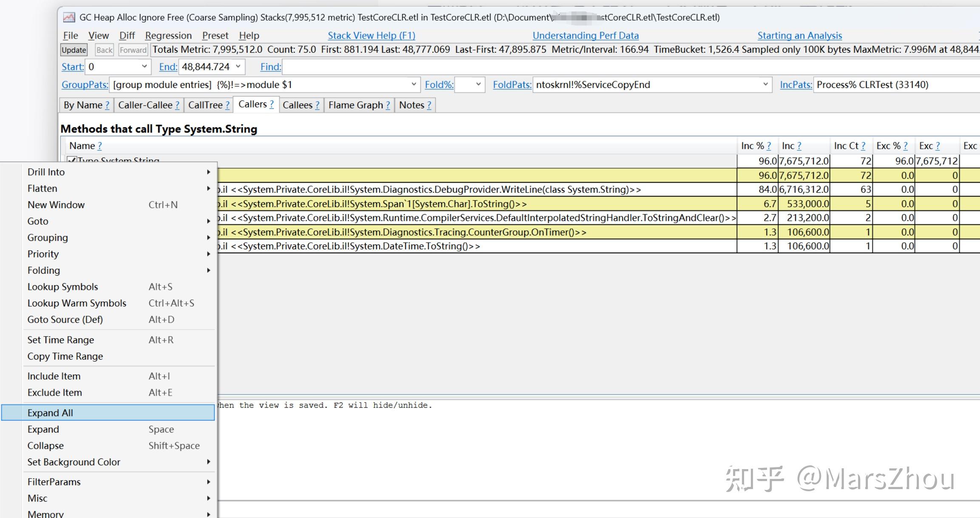Screen dimensions: 980x518
Task: Click the '?' beside the Flame Graph tab
Action: 387,105
